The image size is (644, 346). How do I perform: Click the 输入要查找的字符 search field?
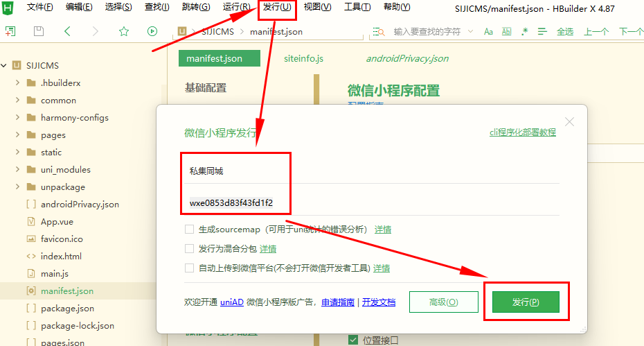click(x=427, y=32)
